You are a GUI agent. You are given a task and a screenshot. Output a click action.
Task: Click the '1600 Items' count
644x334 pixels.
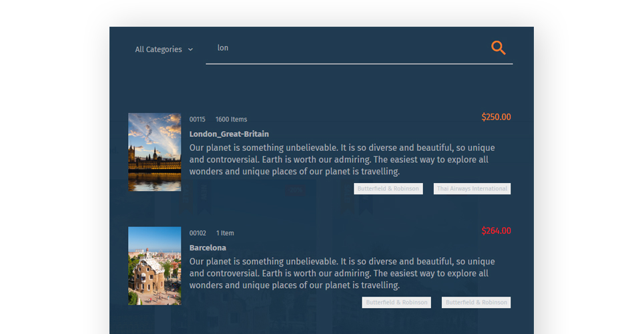[x=231, y=120]
